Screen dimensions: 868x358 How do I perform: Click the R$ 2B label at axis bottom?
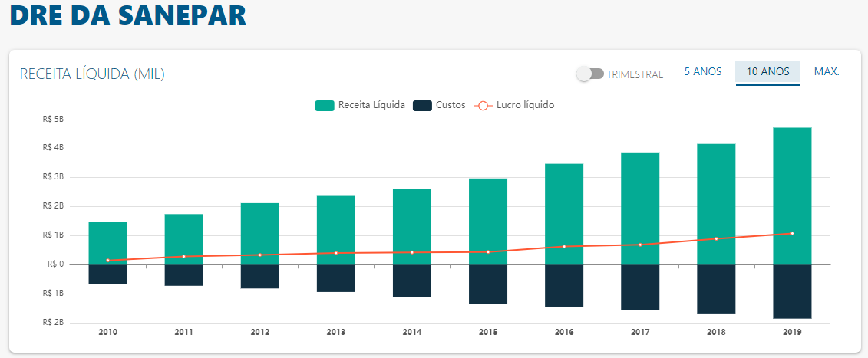(x=53, y=322)
